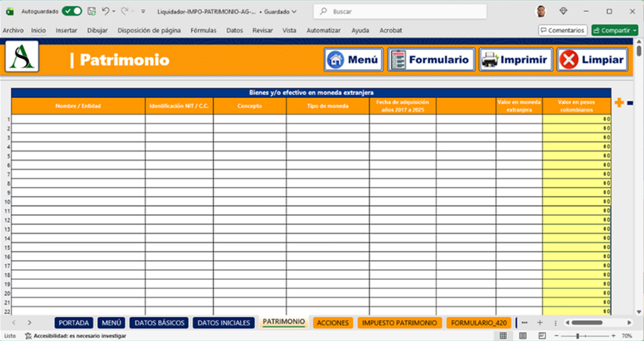Switch to the IMPUESTO PATRIMONIO sheet tab
Screen dimensions: 644x341
point(400,323)
